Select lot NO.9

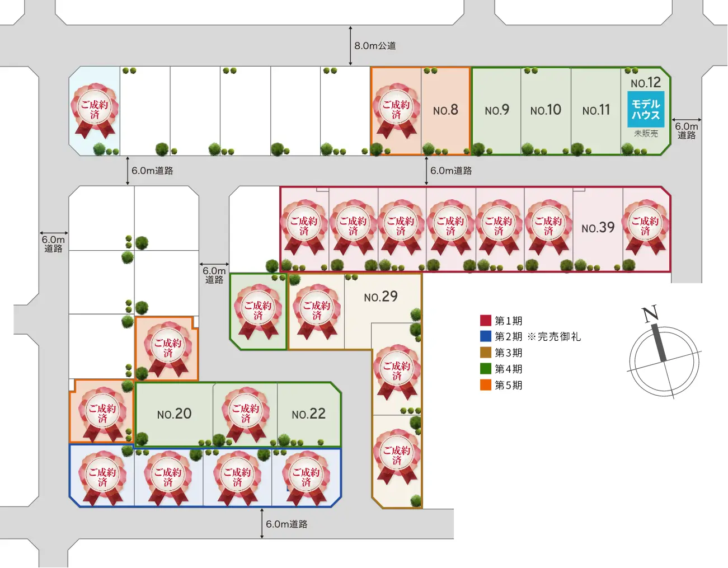pyautogui.click(x=497, y=110)
